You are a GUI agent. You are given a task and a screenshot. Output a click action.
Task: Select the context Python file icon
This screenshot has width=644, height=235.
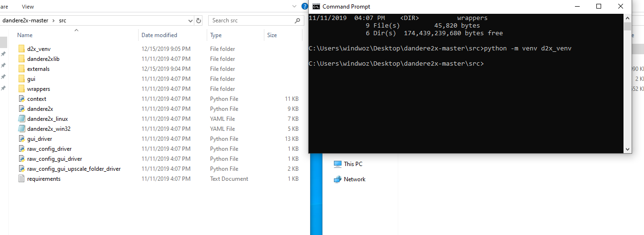pos(21,99)
